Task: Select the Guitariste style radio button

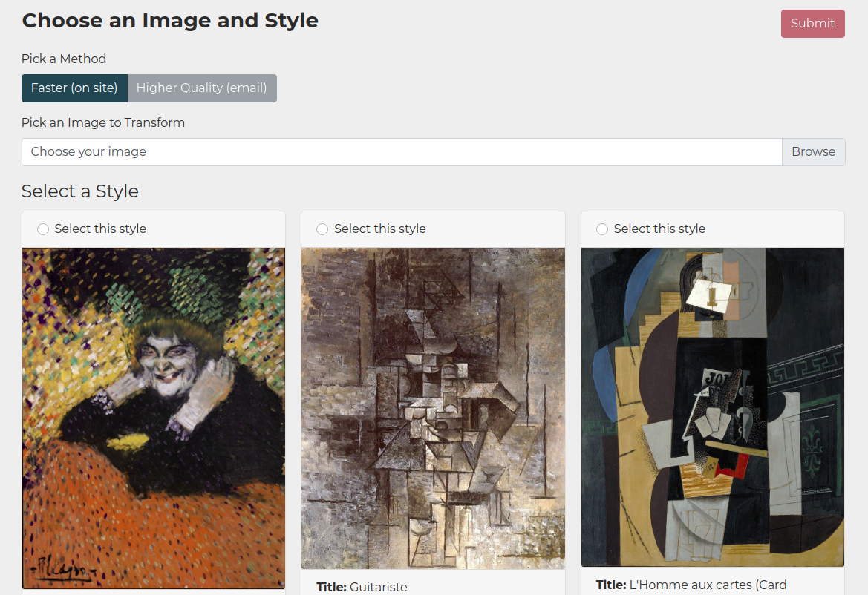Action: [x=322, y=229]
